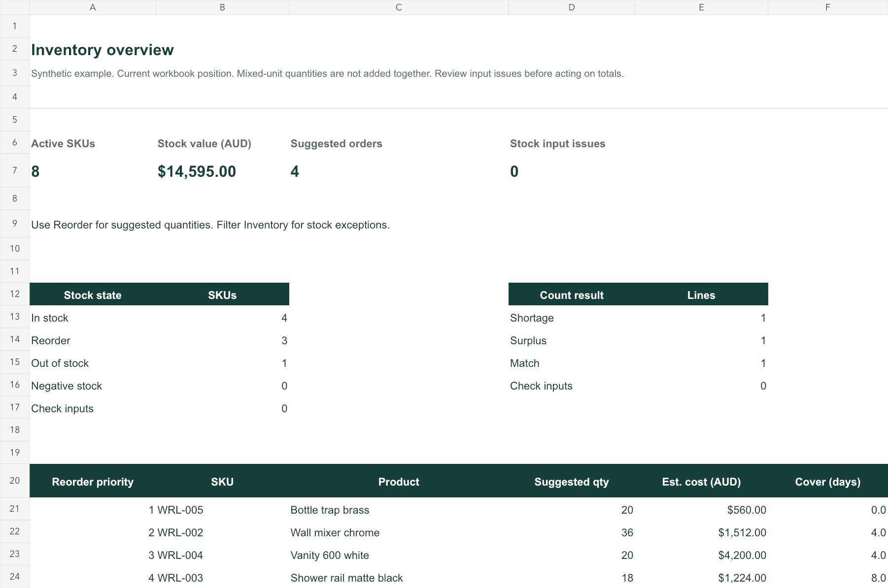Viewport: 888px width, 588px height.
Task: Select the column F header
Action: pyautogui.click(x=828, y=7)
